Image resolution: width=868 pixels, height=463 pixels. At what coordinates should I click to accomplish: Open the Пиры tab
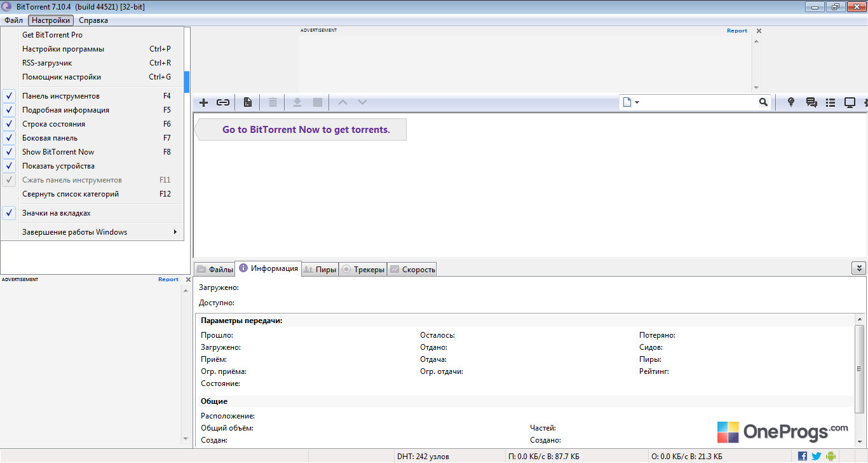click(x=320, y=270)
